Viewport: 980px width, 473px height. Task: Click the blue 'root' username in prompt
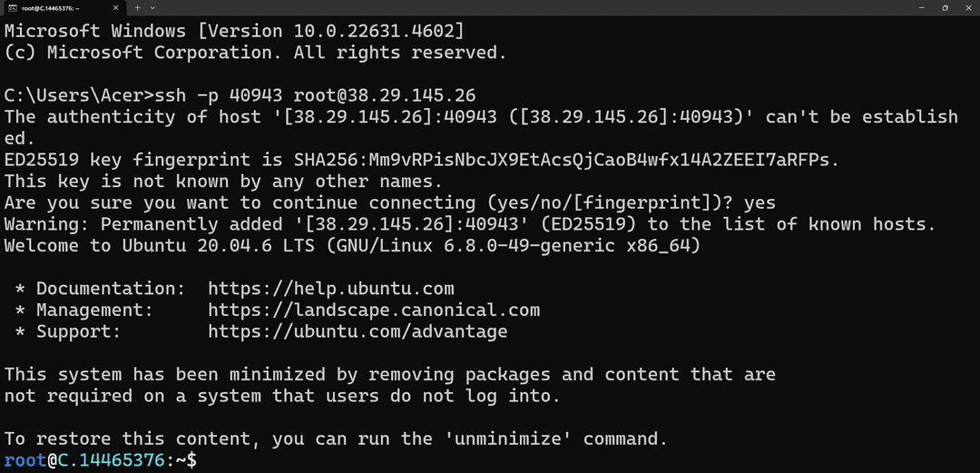pyautogui.click(x=25, y=460)
